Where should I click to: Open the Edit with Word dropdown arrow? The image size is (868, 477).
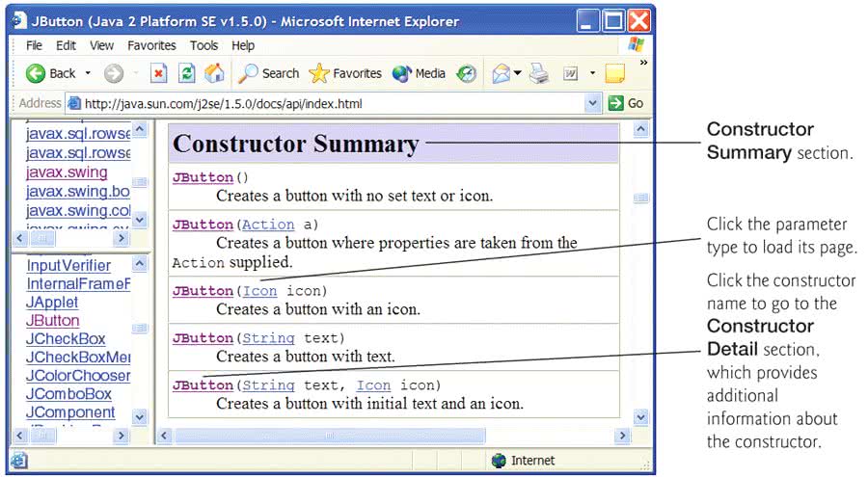(x=592, y=73)
